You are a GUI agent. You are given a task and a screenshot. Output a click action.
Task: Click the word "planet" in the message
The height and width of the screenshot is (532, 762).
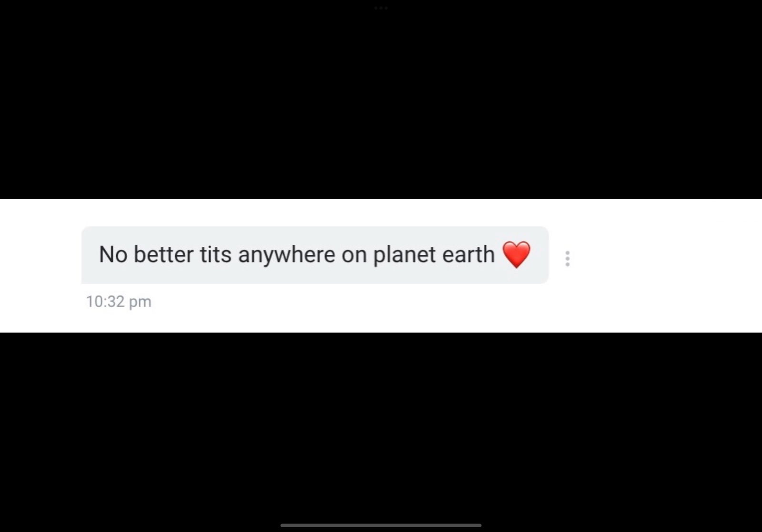click(404, 256)
